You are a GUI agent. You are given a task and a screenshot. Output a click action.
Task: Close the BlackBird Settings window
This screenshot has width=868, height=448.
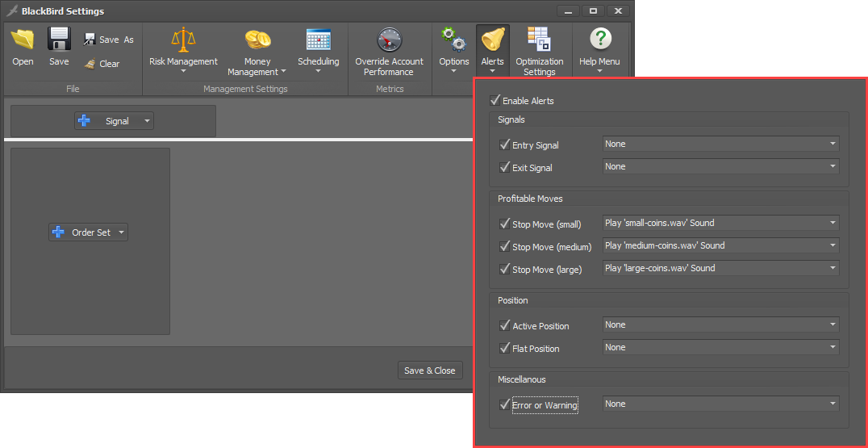click(619, 11)
